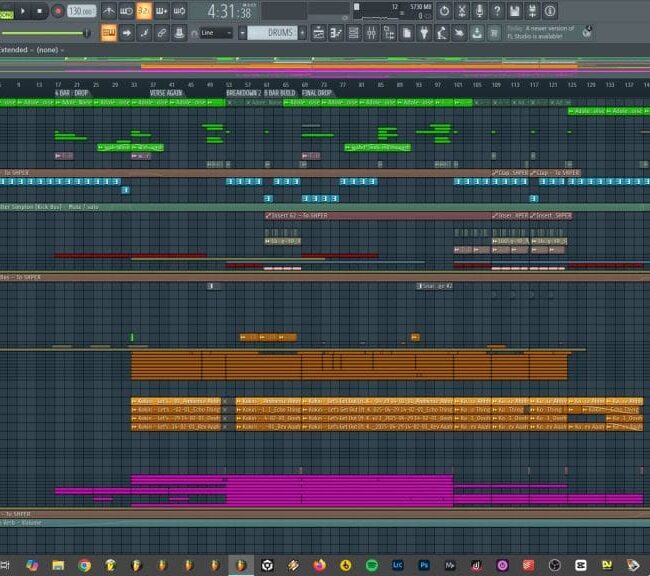The image size is (650, 576).
Task: Open the Line snap dropdown
Action: [217, 32]
